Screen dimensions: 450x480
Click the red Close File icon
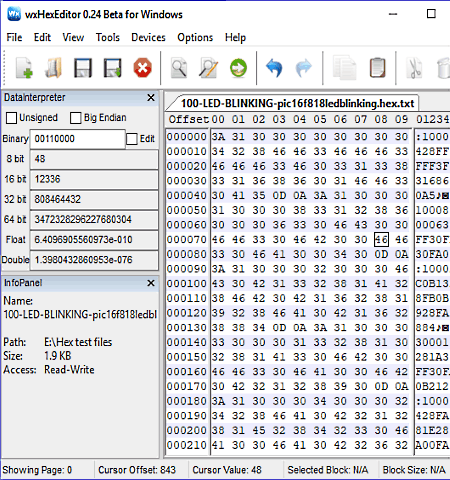[143, 68]
